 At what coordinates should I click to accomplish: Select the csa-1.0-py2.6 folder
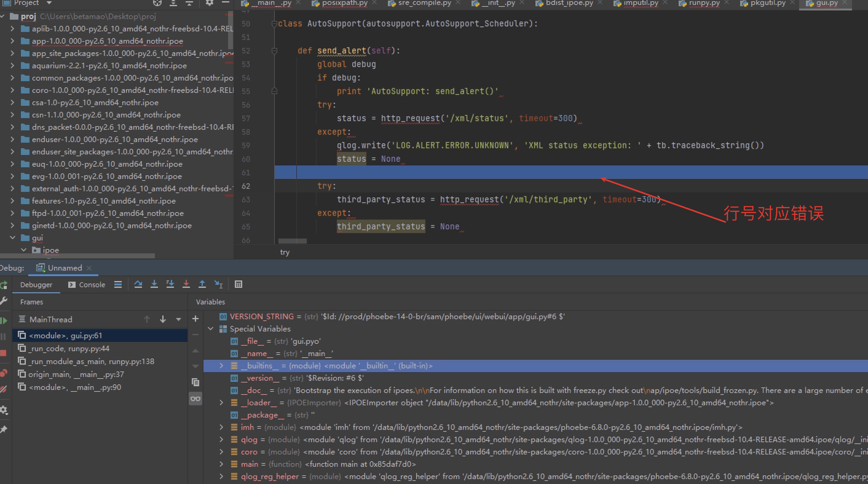click(95, 102)
